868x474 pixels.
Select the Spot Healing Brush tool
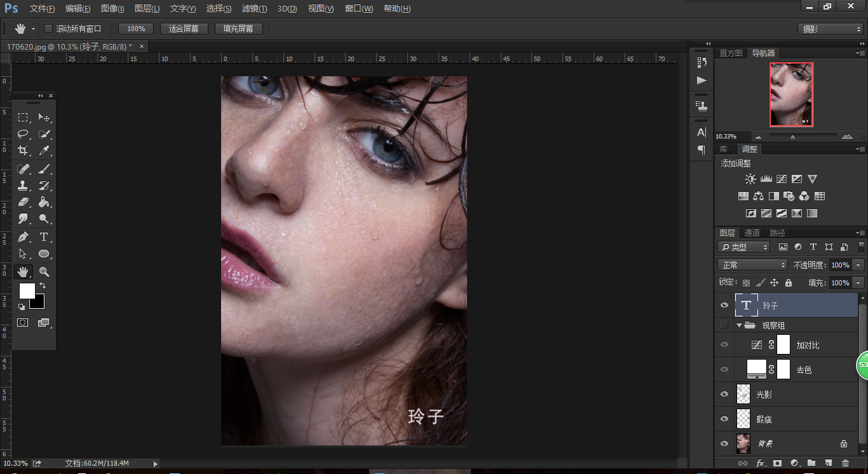coord(23,170)
